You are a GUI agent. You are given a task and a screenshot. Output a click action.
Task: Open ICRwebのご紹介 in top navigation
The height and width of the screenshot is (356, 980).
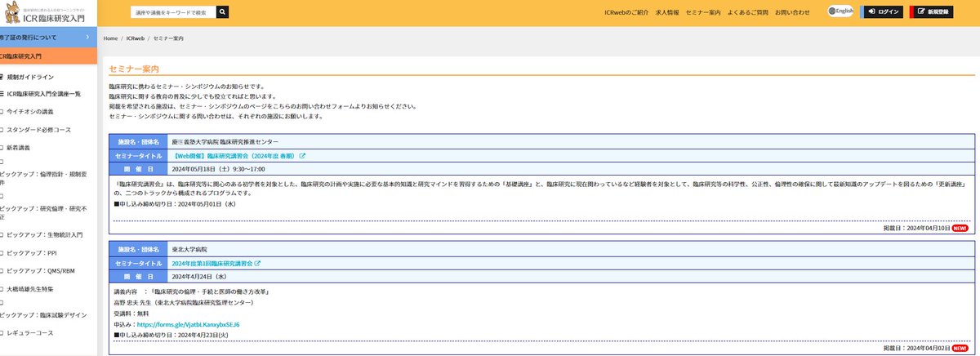tap(626, 12)
